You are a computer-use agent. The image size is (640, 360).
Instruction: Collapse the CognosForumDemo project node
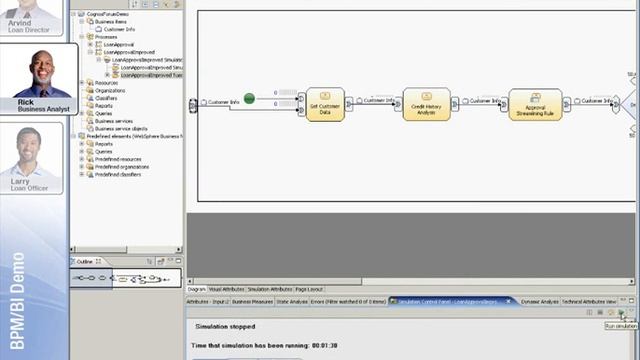73,14
